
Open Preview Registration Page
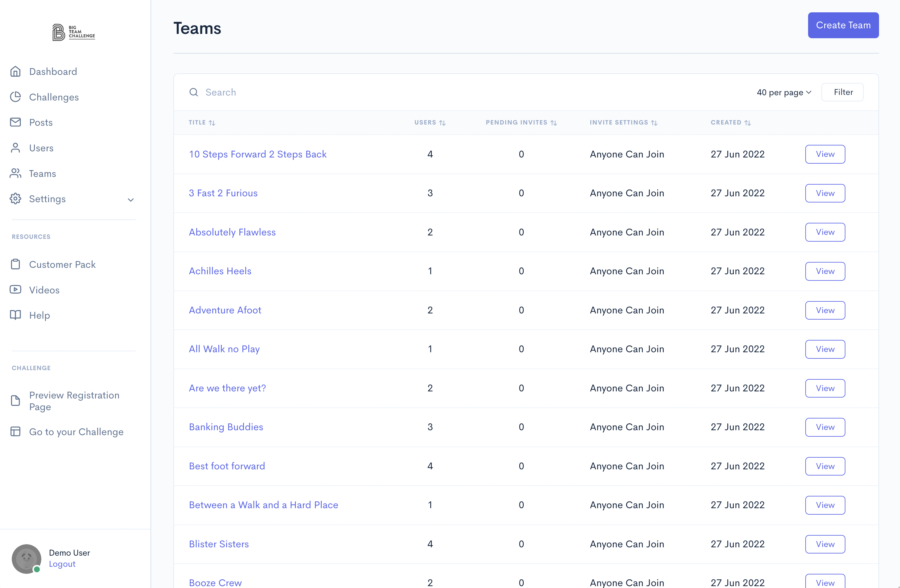coord(75,401)
